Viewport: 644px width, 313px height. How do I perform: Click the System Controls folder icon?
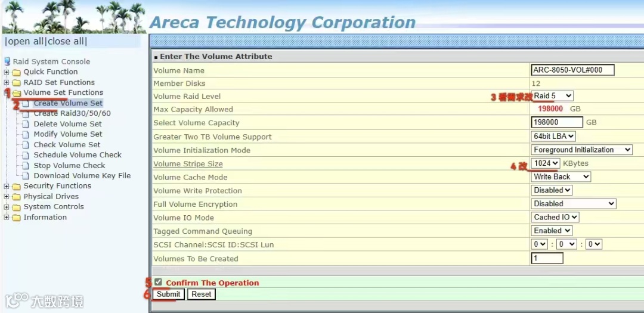point(17,207)
